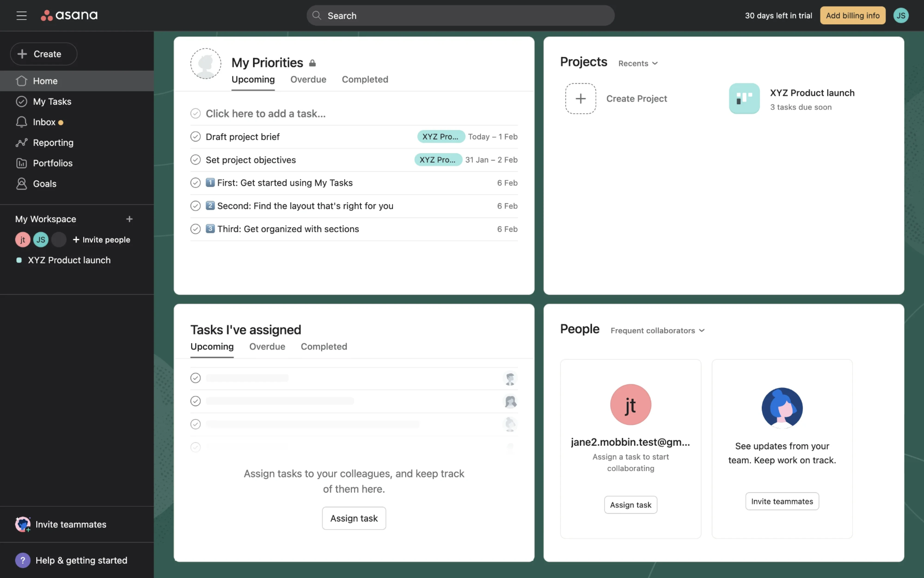Click the jt member avatar in sidebar

click(23, 240)
